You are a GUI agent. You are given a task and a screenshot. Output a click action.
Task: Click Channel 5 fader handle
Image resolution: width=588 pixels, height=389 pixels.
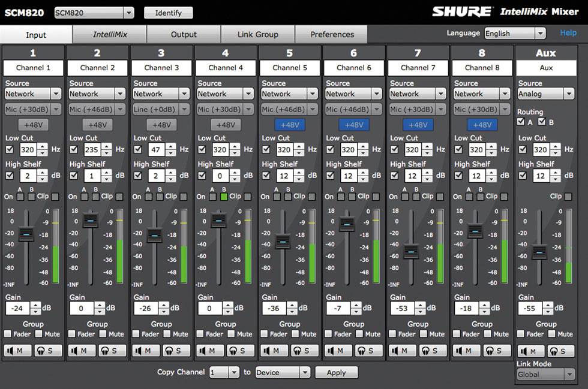pos(283,241)
